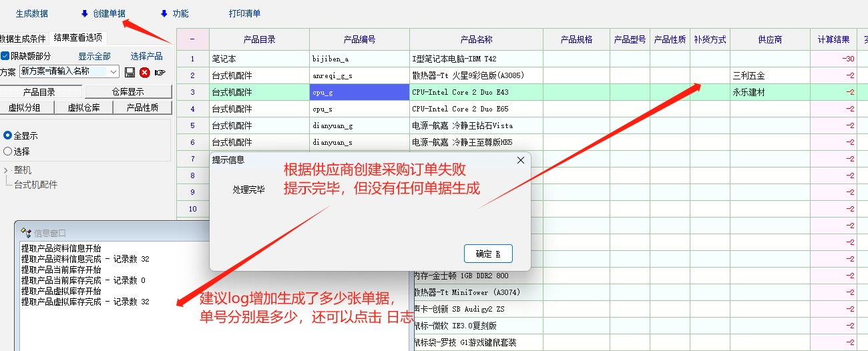Viewport: 868px width, 351px height.
Task: Click the 确定 button in the dialog
Action: pyautogui.click(x=488, y=254)
